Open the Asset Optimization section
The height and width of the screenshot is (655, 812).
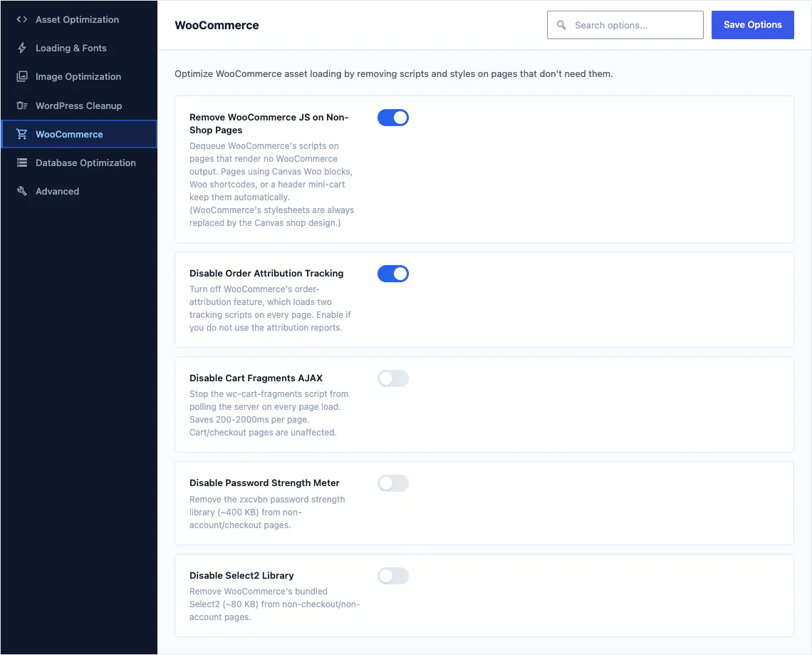coord(79,19)
